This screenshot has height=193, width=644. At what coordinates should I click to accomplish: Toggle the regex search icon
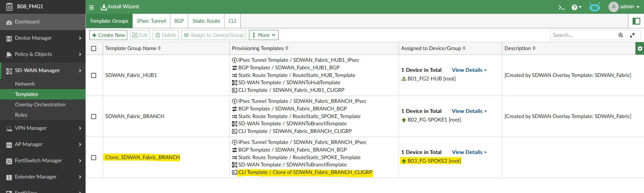[x=632, y=35]
